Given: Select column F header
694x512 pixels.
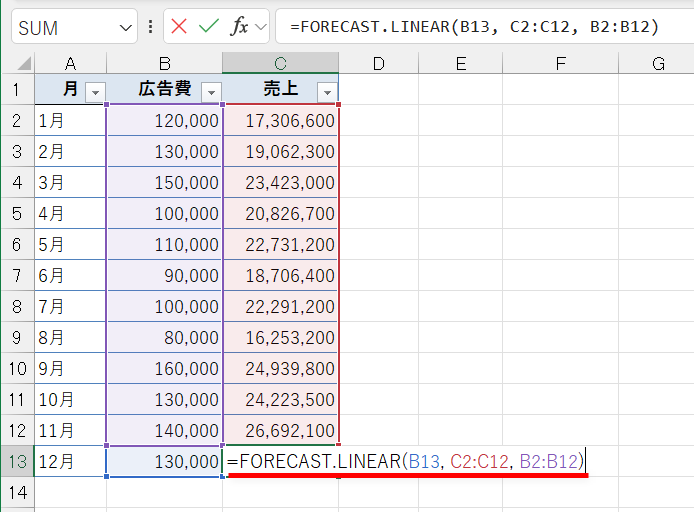Looking at the screenshot, I should coord(561,63).
